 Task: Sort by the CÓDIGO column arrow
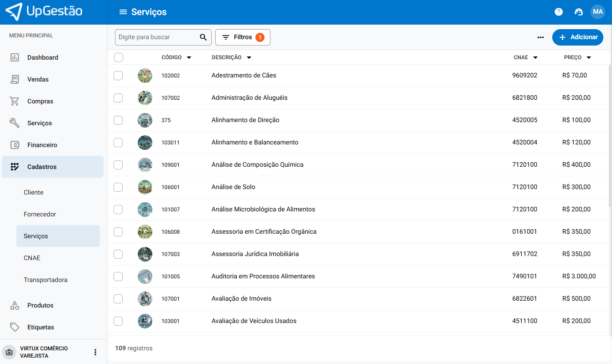coord(189,58)
